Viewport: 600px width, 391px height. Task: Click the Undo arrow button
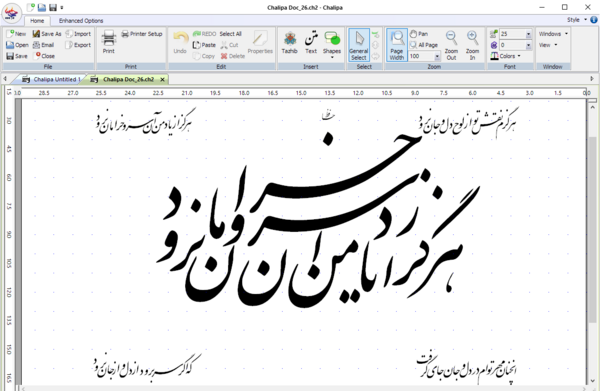tap(180, 42)
